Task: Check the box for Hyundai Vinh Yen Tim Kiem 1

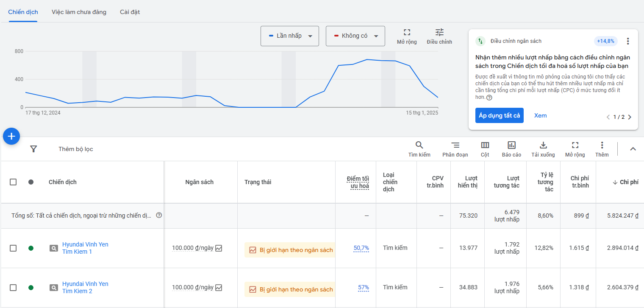Action: (x=13, y=248)
